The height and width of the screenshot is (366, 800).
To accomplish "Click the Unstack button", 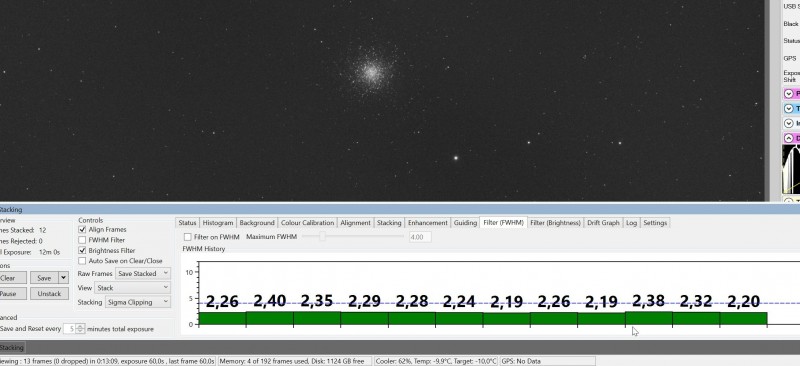I will 49,294.
